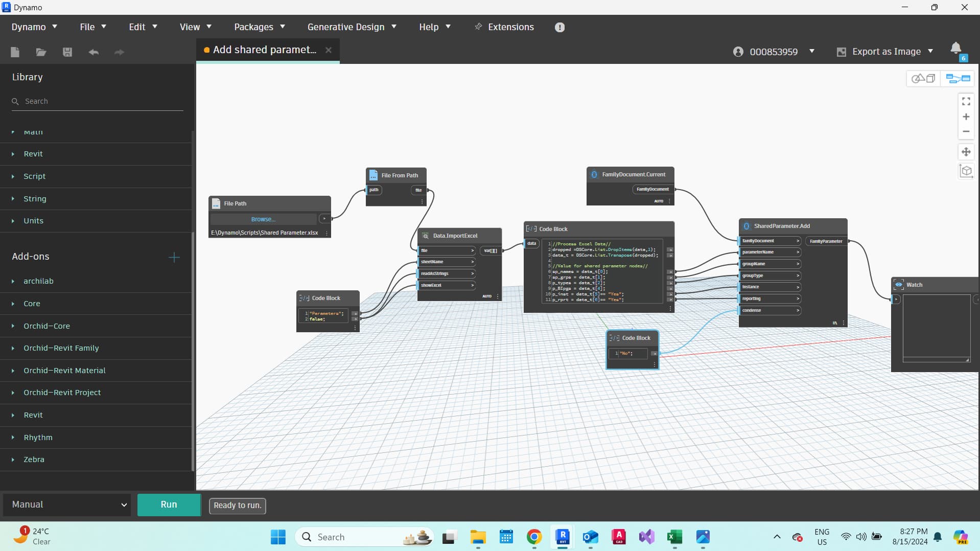Click the Run button
This screenshot has height=551, width=980.
169,504
